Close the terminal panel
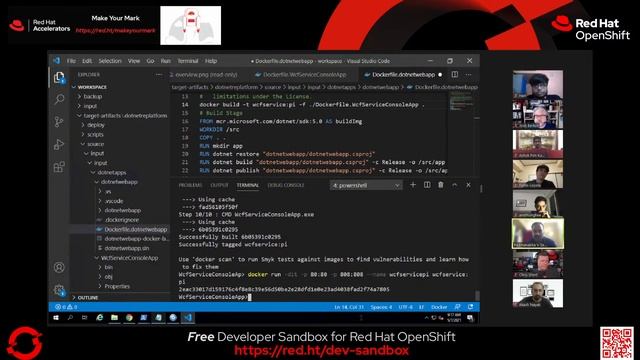The height and width of the screenshot is (360, 640). pyautogui.click(x=469, y=185)
